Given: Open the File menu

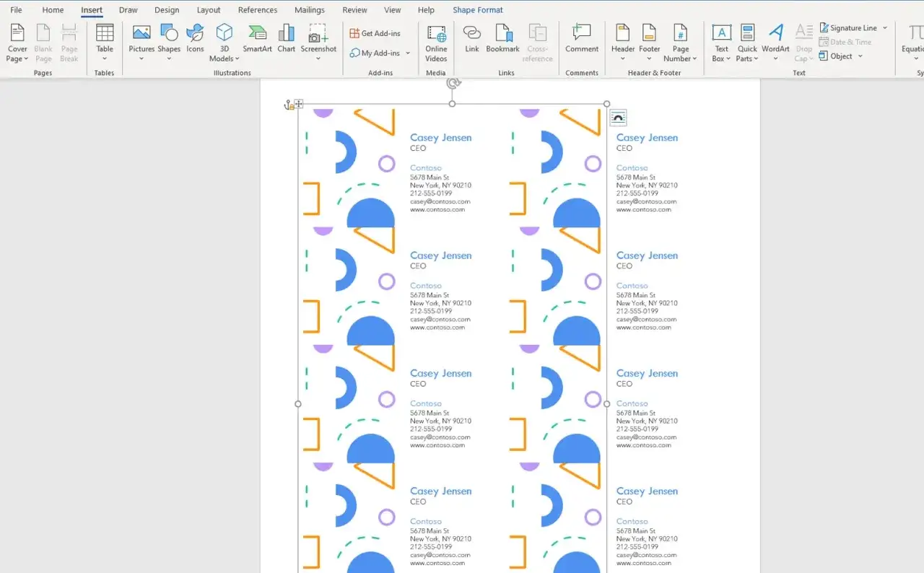Looking at the screenshot, I should tap(16, 10).
